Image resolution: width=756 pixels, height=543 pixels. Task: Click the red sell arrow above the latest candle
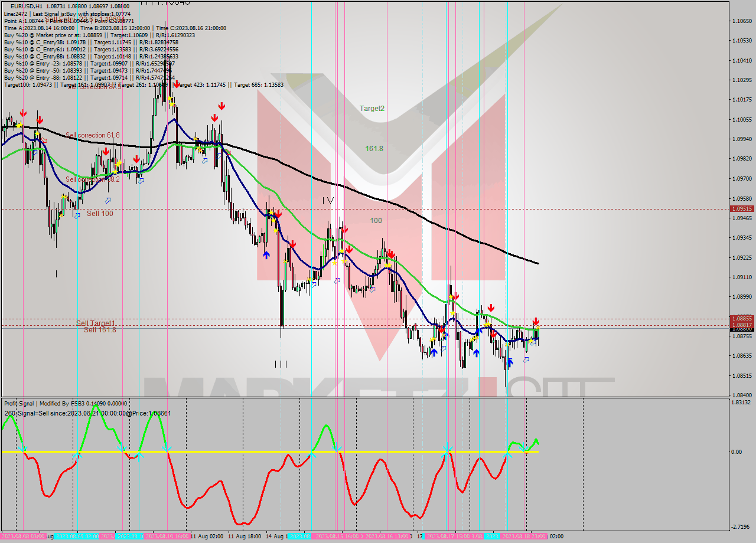pyautogui.click(x=536, y=322)
